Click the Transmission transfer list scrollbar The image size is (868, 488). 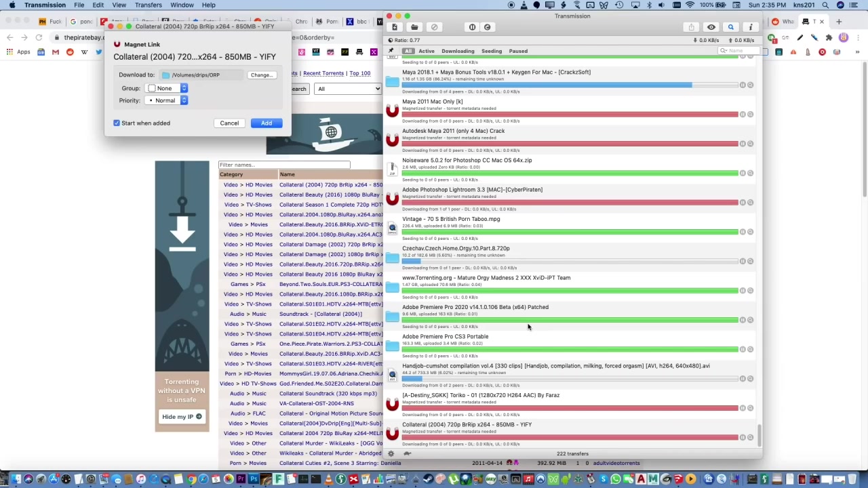tap(759, 435)
